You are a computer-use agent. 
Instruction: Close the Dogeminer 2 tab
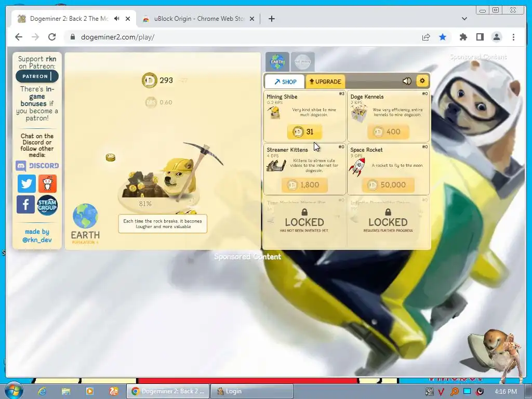tap(128, 19)
